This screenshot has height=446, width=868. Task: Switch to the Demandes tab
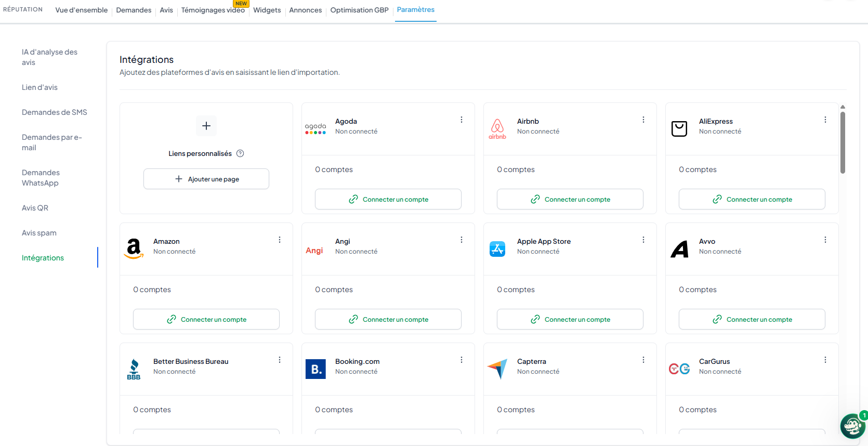tap(134, 10)
